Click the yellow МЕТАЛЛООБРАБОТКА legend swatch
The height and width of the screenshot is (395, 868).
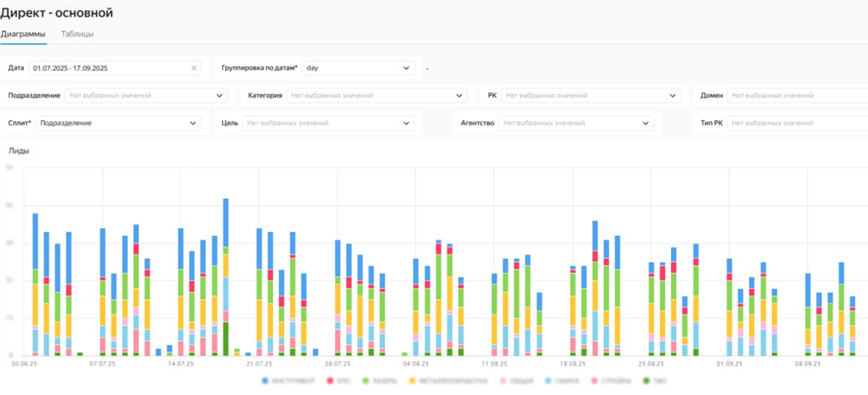414,380
